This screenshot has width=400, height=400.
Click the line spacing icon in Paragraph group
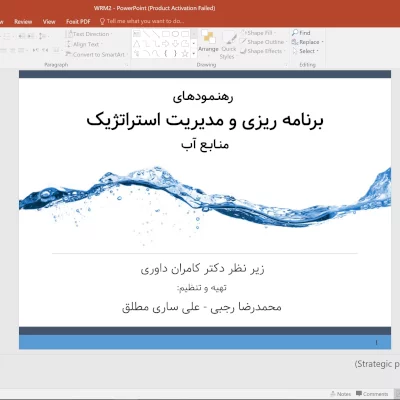pos(42,36)
